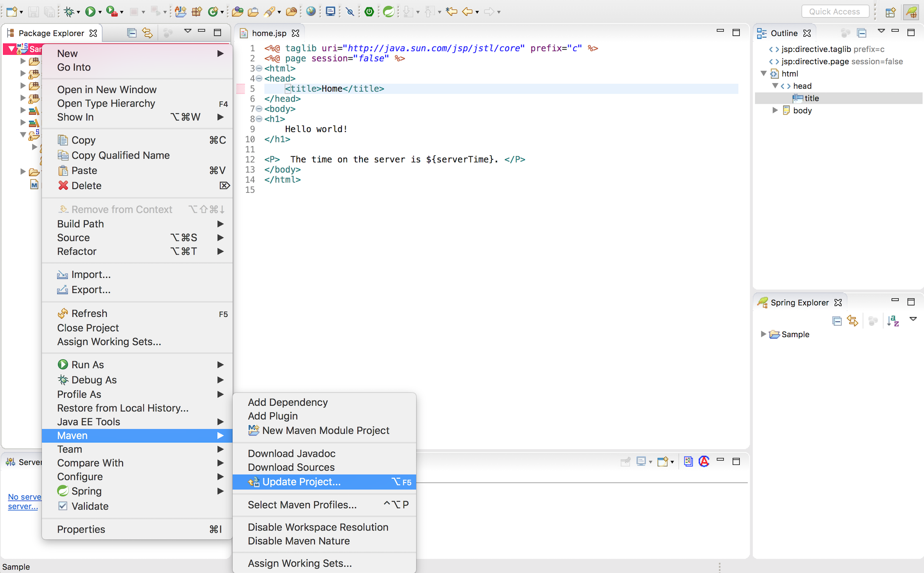This screenshot has width=924, height=573.
Task: Select Update Project in Maven submenu
Action: click(x=301, y=482)
